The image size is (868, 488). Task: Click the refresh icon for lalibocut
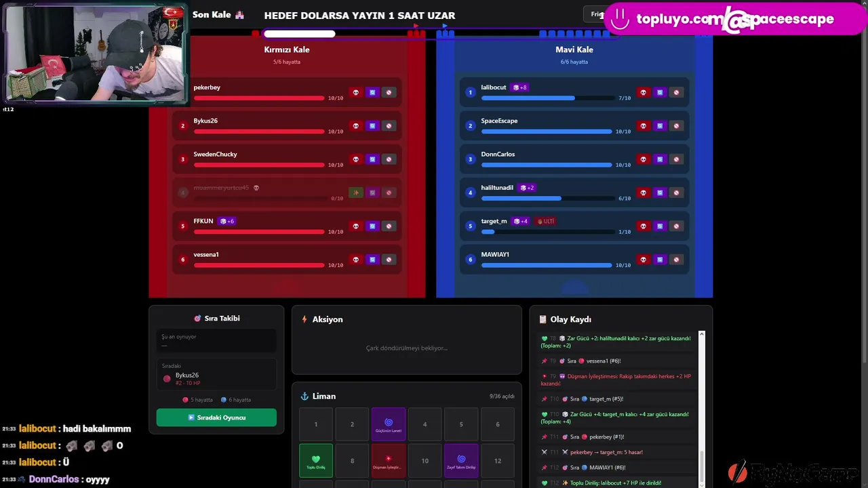(660, 92)
